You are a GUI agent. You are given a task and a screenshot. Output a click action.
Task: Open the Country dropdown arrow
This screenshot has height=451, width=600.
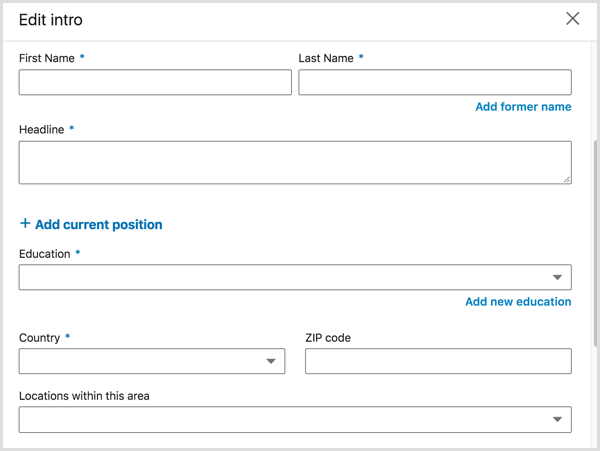point(271,361)
